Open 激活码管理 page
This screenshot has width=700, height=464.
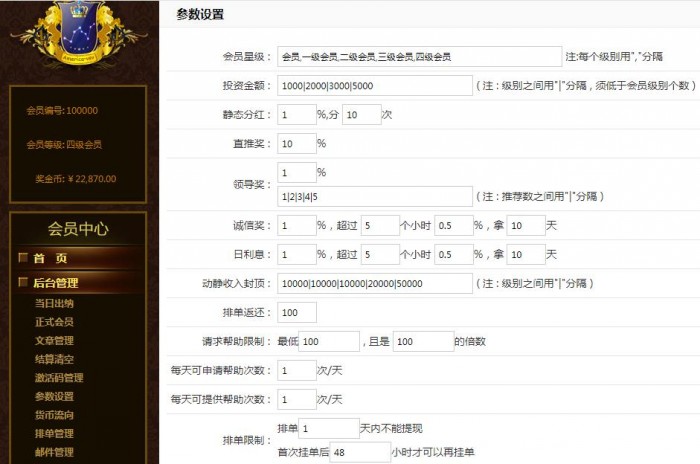[58, 378]
